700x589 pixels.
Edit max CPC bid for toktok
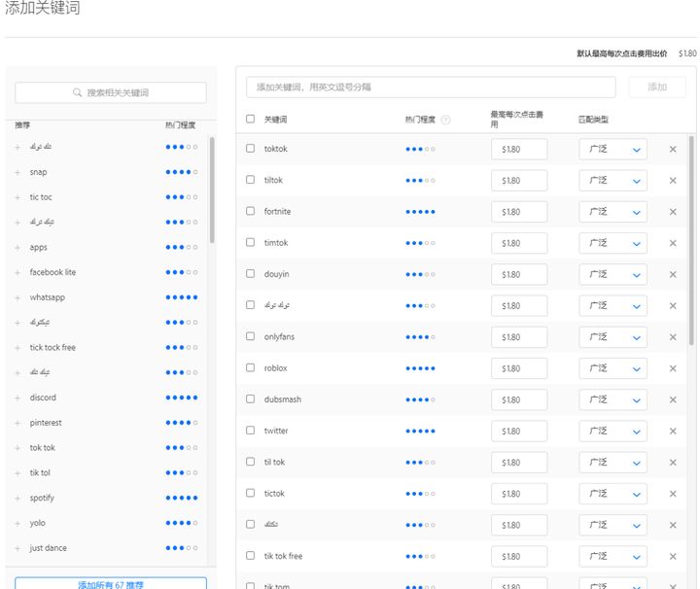click(519, 149)
